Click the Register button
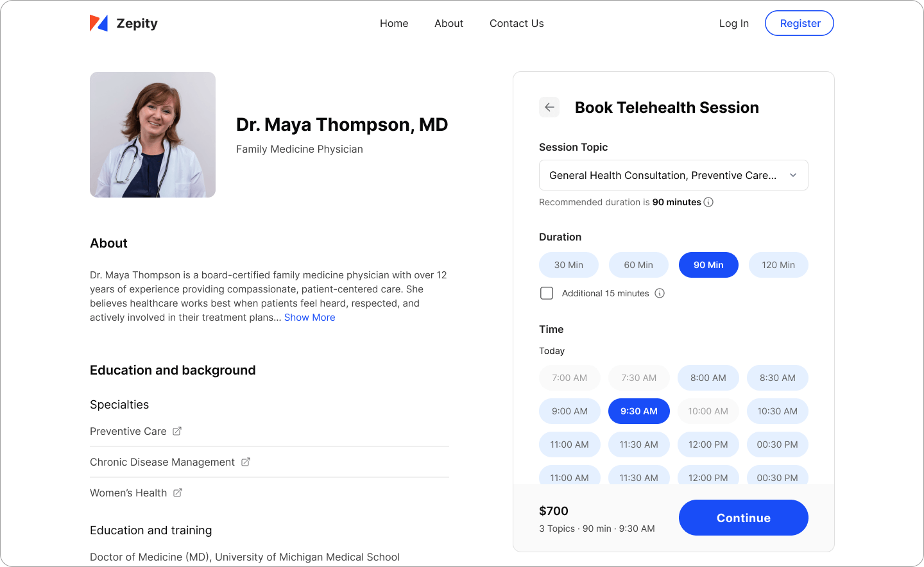The width and height of the screenshot is (924, 567). coord(800,23)
